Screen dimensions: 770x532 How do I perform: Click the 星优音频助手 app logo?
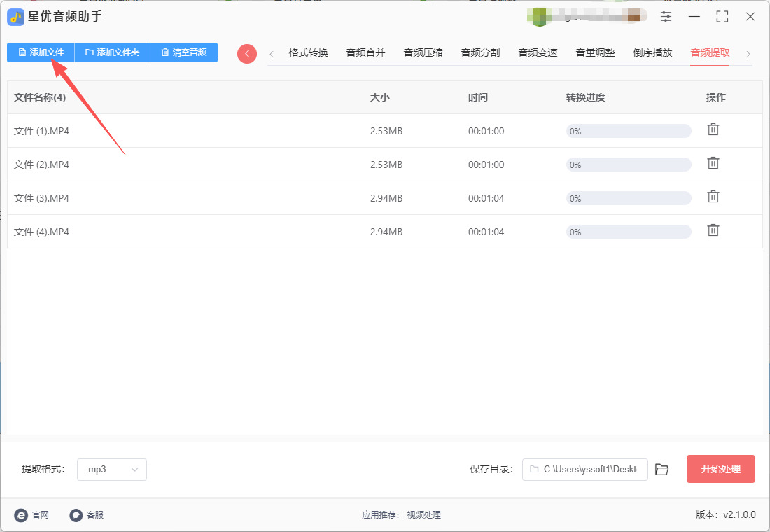[x=16, y=17]
